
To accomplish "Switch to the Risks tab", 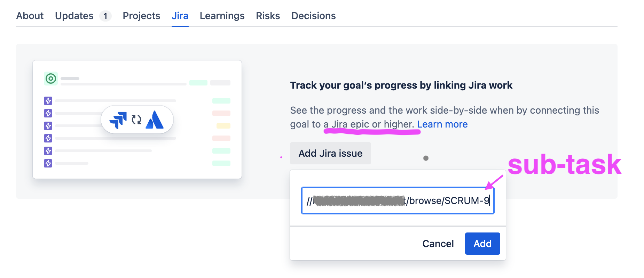I will point(268,16).
